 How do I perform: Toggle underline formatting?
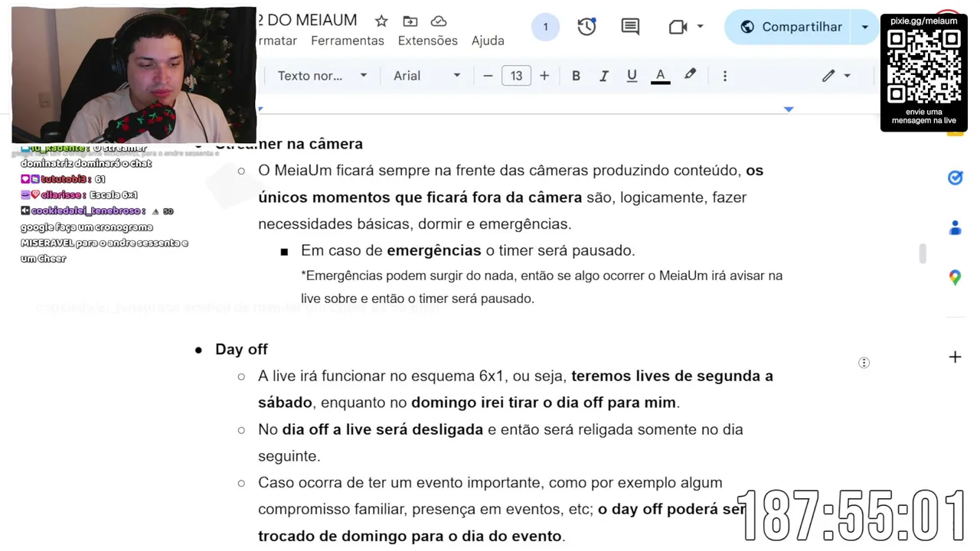click(x=632, y=76)
